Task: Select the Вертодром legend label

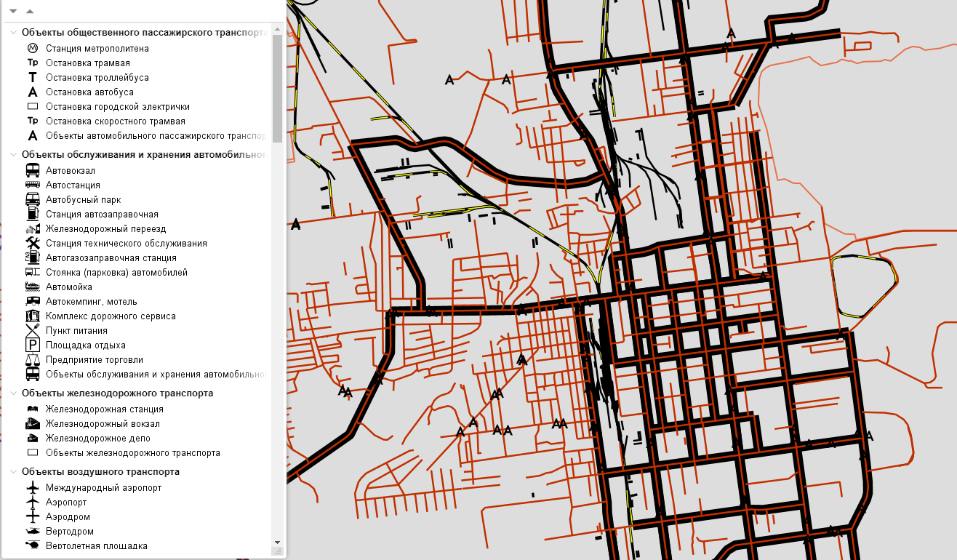Action: click(x=68, y=531)
